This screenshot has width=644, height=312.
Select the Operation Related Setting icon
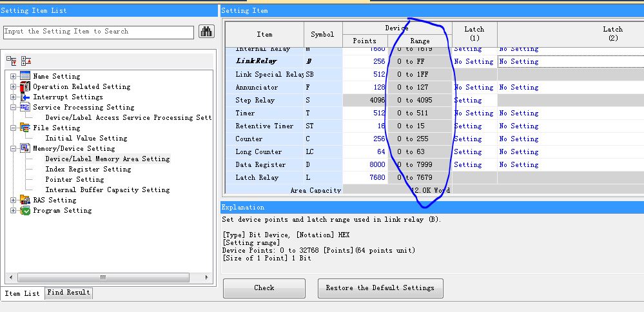[25, 86]
